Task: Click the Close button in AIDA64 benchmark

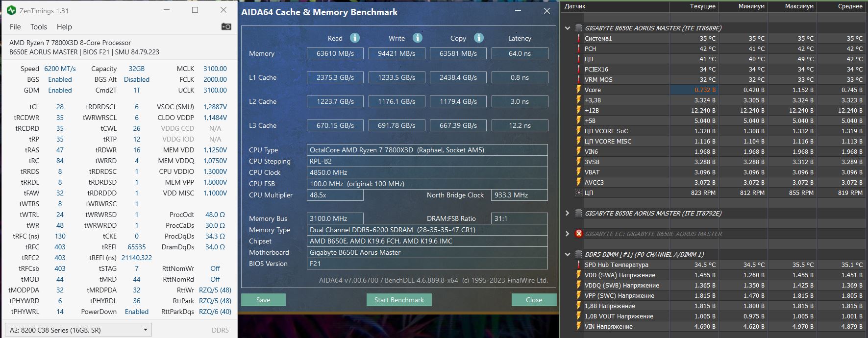Action: pos(534,300)
